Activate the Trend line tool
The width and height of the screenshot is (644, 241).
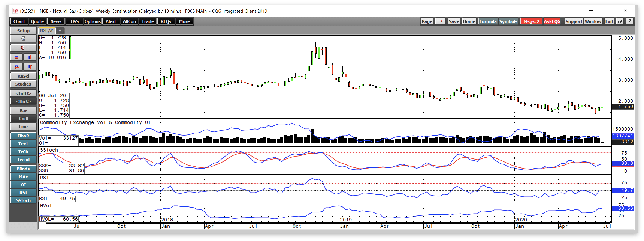(23, 160)
